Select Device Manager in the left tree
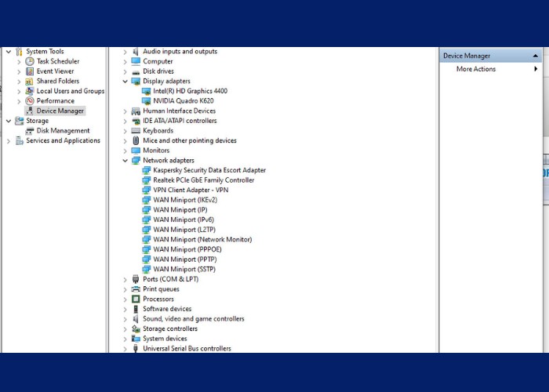 (60, 111)
